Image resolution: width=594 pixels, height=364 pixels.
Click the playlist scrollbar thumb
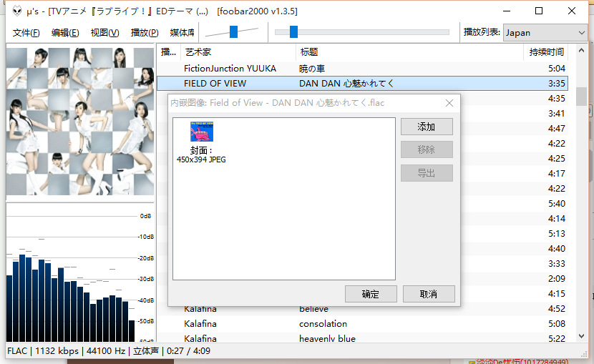(x=582, y=97)
